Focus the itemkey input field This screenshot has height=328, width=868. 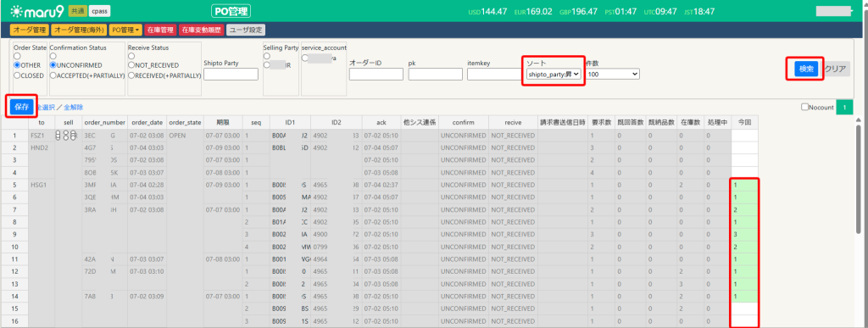(x=493, y=74)
